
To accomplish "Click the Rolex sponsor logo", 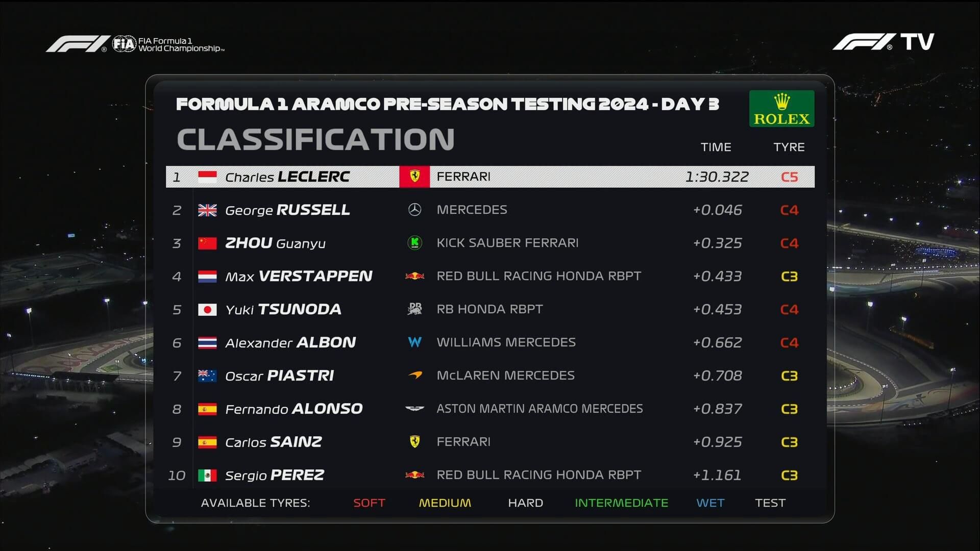I will 781,109.
